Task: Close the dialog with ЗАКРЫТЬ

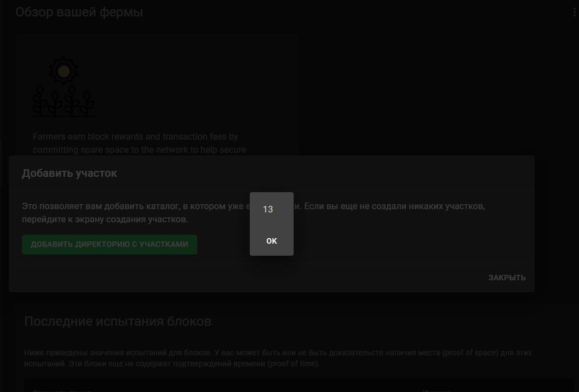Action: click(507, 278)
